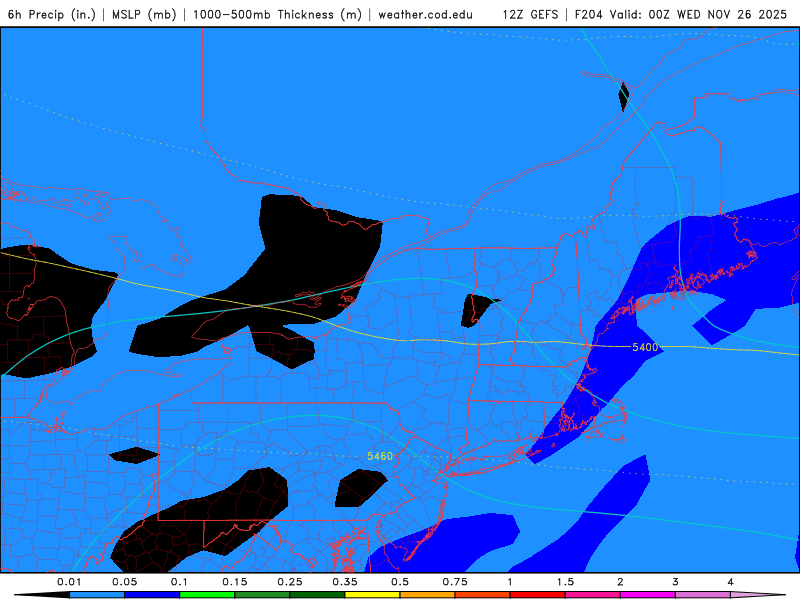Pick the dark orange 0.75 to 1 legend swatch
800x600 pixels.
[x=483, y=595]
